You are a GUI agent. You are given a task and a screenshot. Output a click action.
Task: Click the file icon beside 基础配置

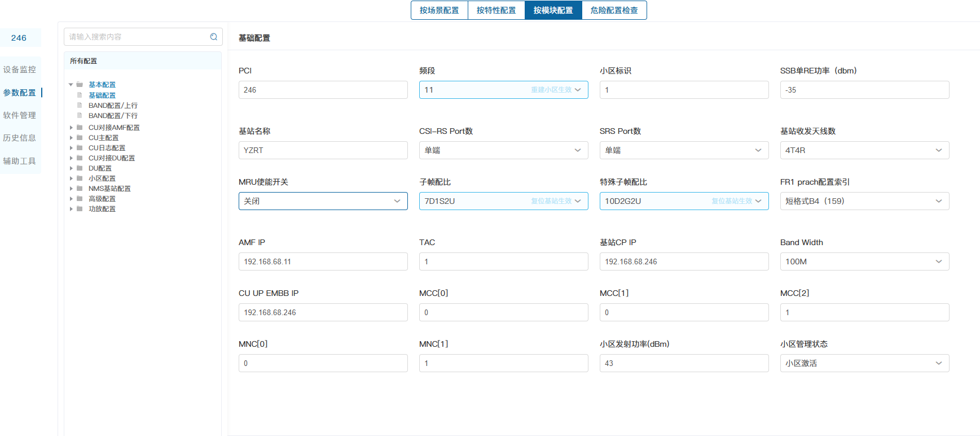click(80, 95)
